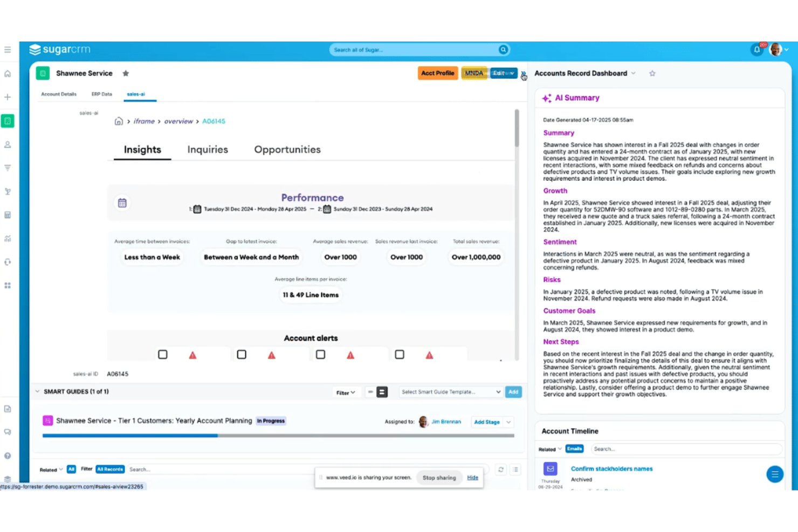The width and height of the screenshot is (798, 532).
Task: Open the Related dropdown in bottom toolbar
Action: click(51, 469)
